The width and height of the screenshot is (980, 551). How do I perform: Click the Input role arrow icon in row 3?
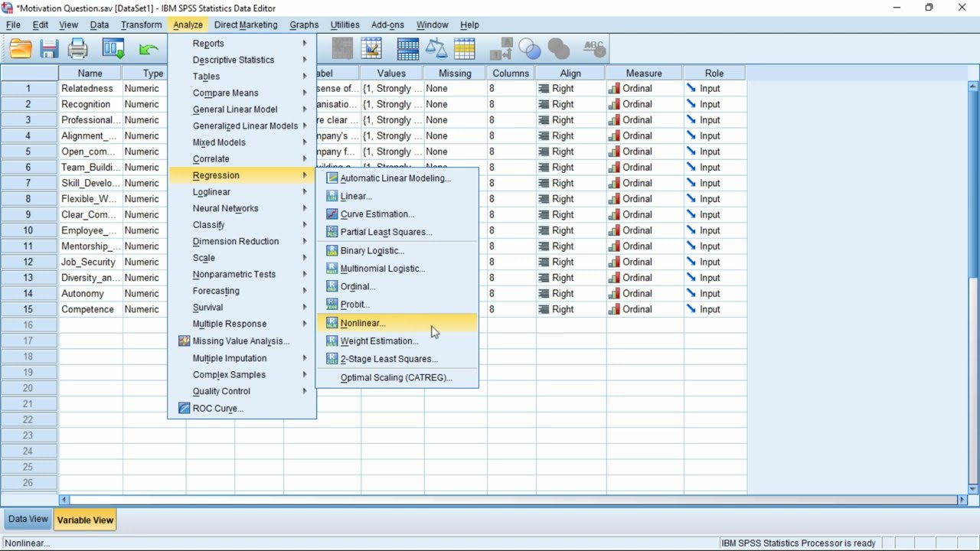691,120
